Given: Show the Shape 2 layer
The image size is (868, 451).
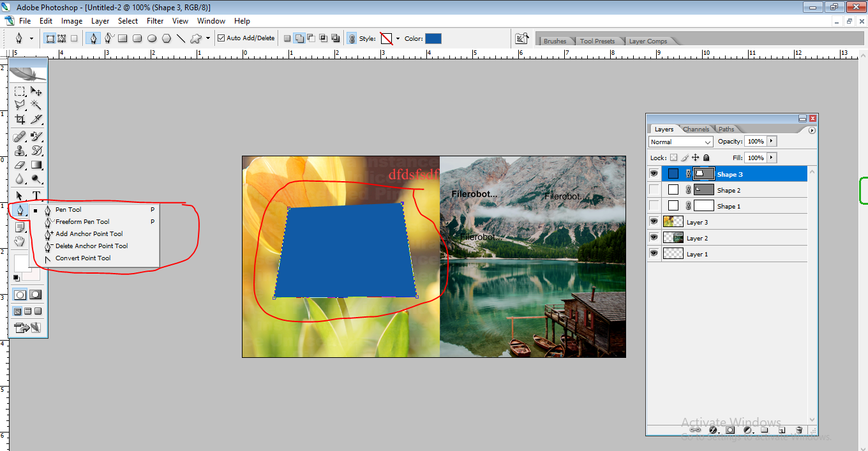Looking at the screenshot, I should point(654,189).
